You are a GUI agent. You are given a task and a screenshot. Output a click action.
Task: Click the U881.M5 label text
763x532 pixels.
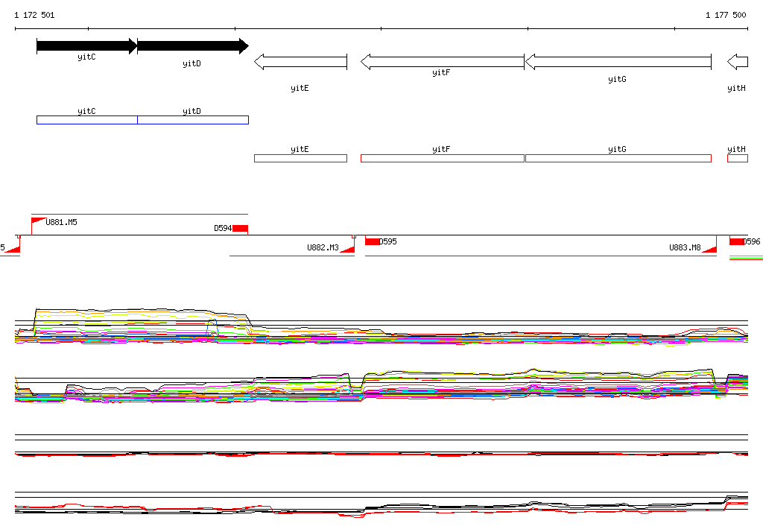61,223
